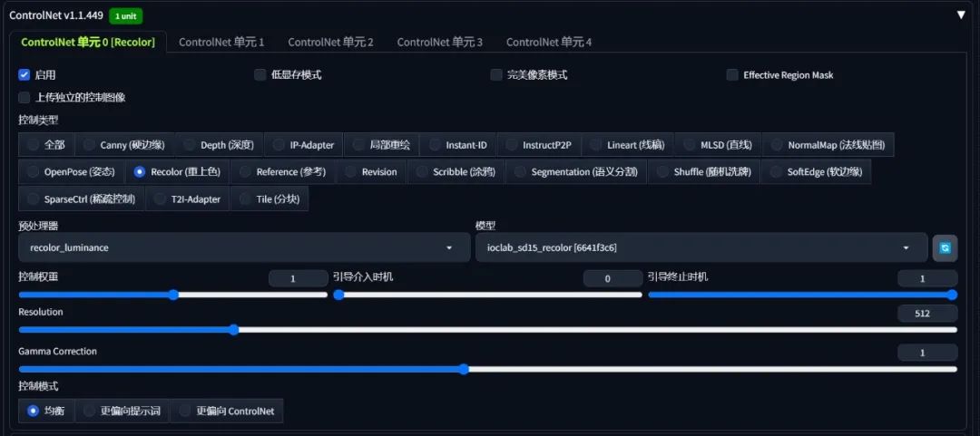Select Recolor (重上色) radio button
This screenshot has width=980, height=436.
pyautogui.click(x=140, y=172)
